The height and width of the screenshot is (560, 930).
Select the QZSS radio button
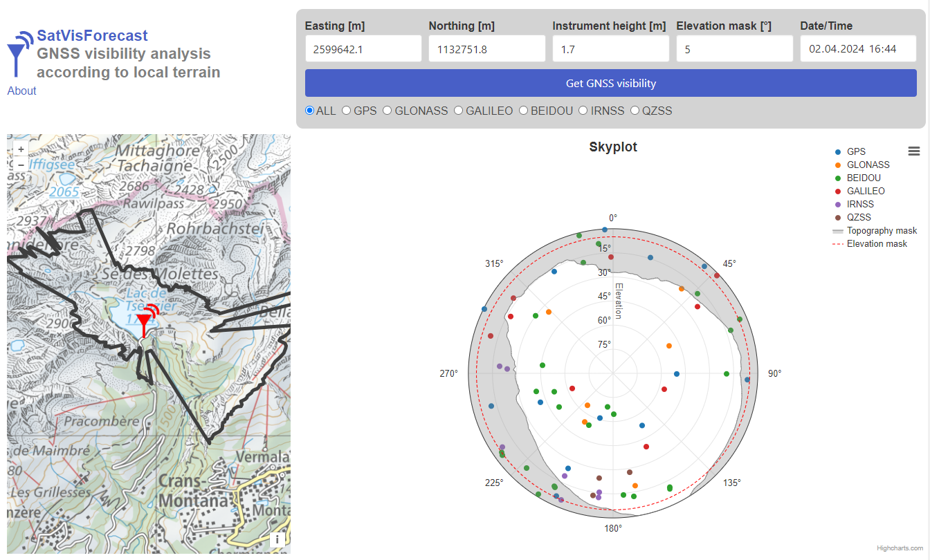635,111
